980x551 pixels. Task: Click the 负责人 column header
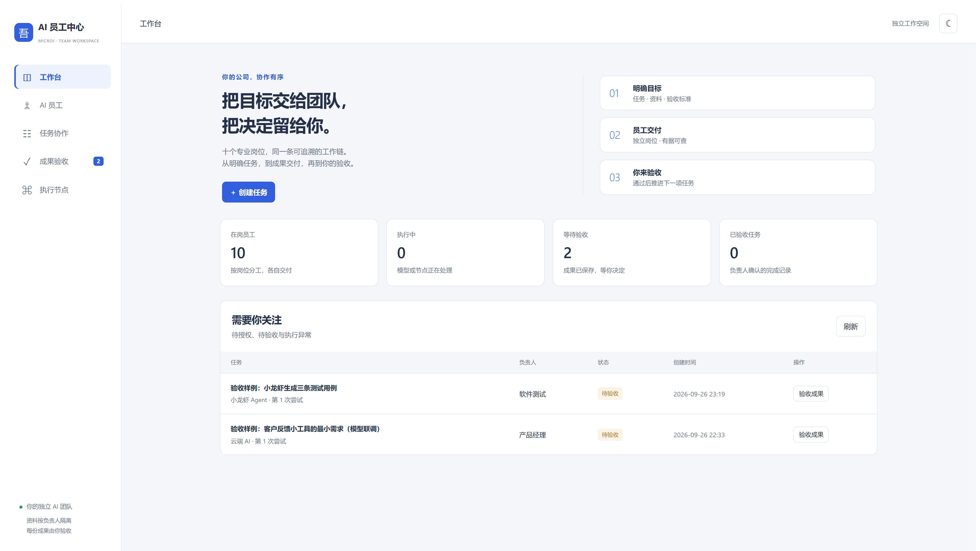tap(527, 362)
